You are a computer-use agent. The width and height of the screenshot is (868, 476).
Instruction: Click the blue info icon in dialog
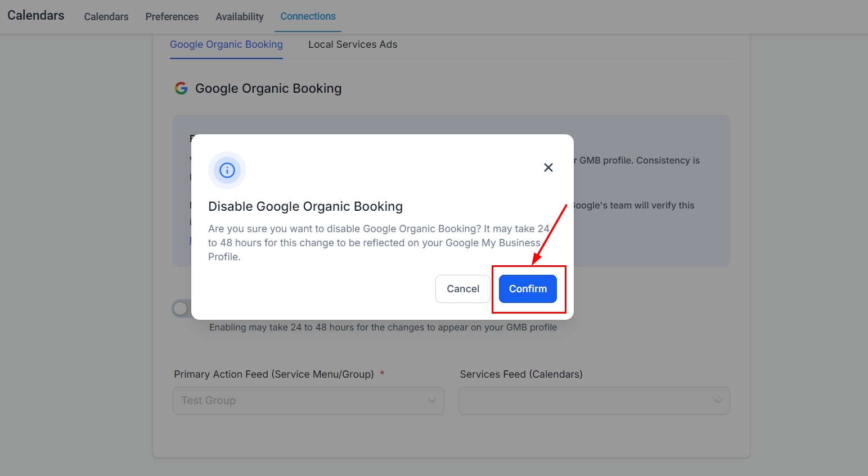tap(227, 170)
